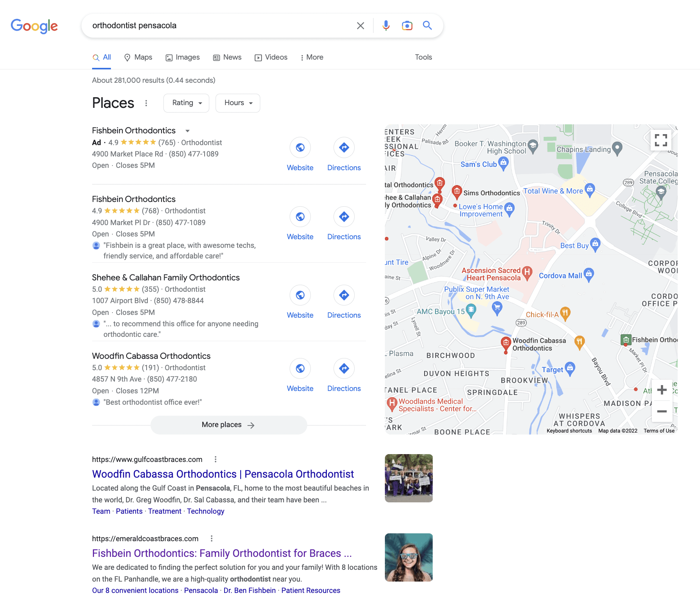
Task: Open Fishbein Orthodontics: Family Orthodontist for Braces link
Action: (222, 553)
